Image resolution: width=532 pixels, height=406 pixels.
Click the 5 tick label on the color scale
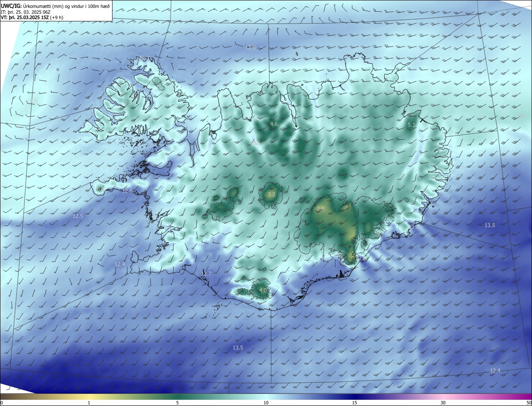[x=177, y=403]
